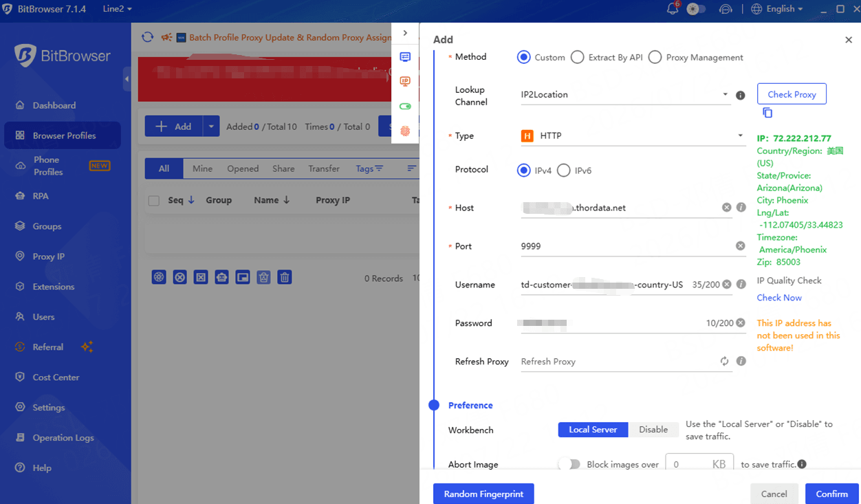Image resolution: width=861 pixels, height=504 pixels.
Task: Click info icon beside Lookup Channel
Action: point(741,96)
